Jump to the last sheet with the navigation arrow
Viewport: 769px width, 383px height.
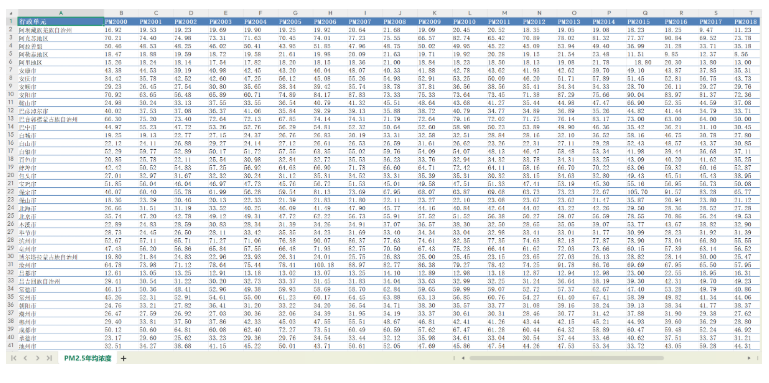point(49,358)
